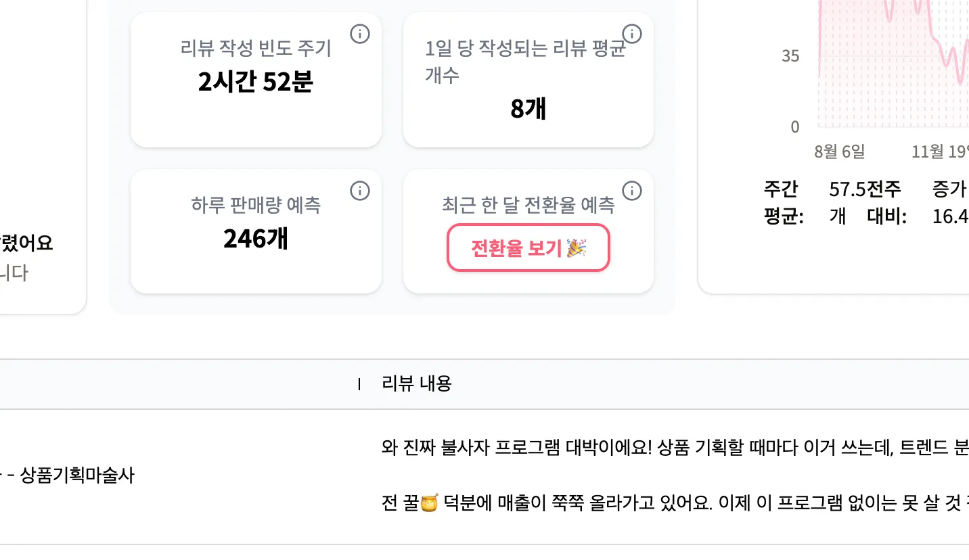Click the honey pot emoji in review
This screenshot has height=560, width=969.
[430, 503]
